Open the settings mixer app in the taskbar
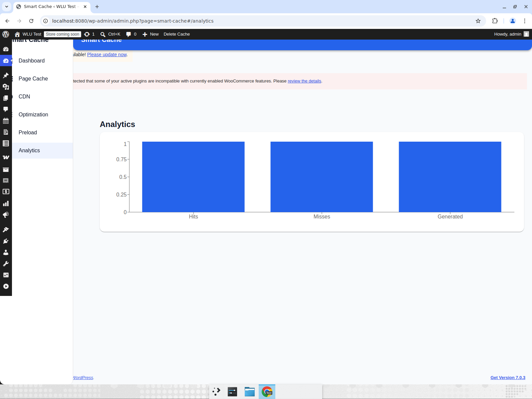Image resolution: width=532 pixels, height=399 pixels. [x=232, y=392]
